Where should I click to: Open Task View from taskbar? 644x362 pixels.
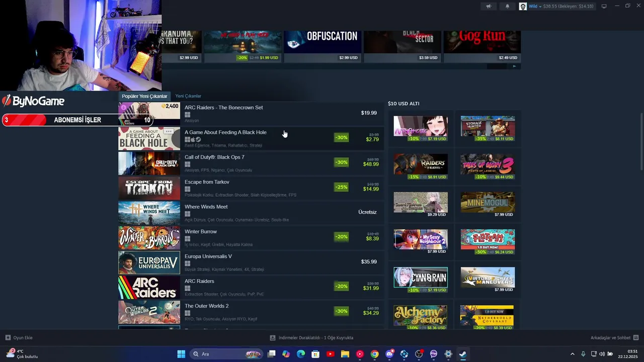point(272,354)
